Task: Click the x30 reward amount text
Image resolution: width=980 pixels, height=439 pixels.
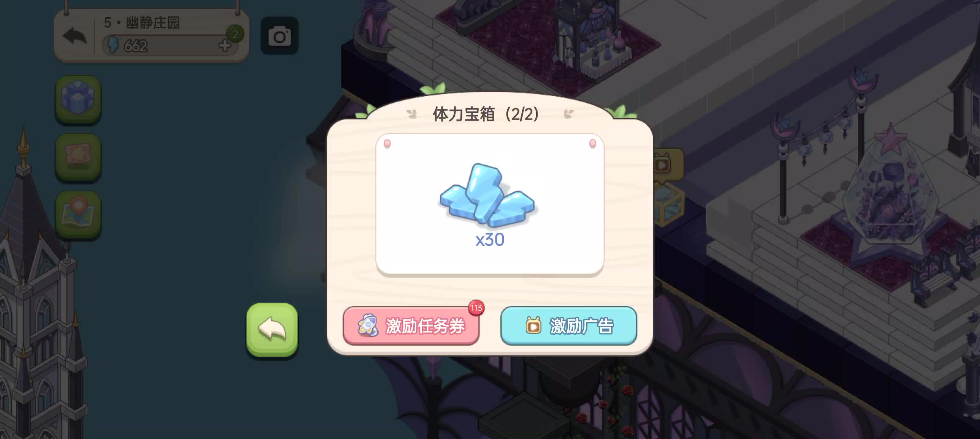Action: 490,240
